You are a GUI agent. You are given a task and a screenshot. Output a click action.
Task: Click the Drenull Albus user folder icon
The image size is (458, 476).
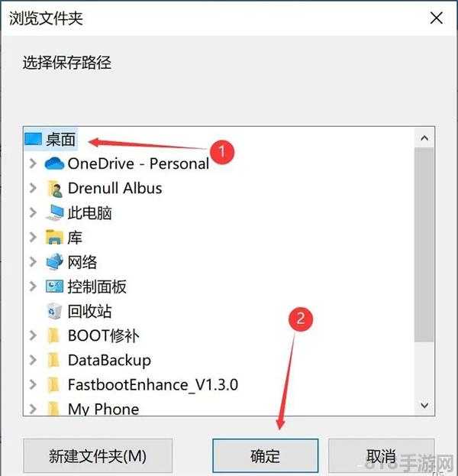55,188
